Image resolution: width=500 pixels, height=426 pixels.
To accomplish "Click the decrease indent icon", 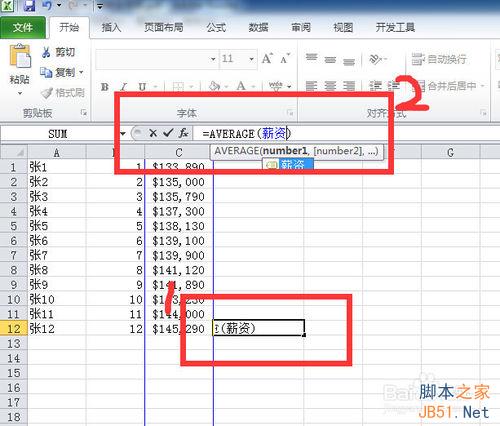I will (x=375, y=86).
